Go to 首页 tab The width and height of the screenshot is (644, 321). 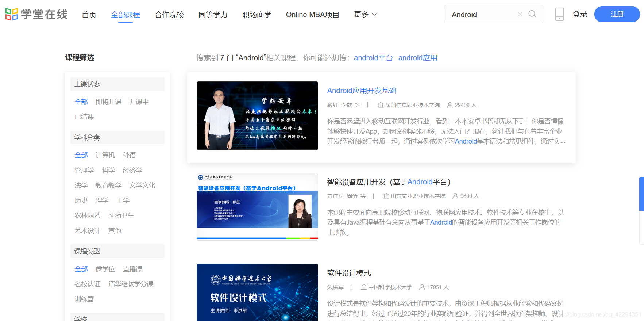coord(89,15)
